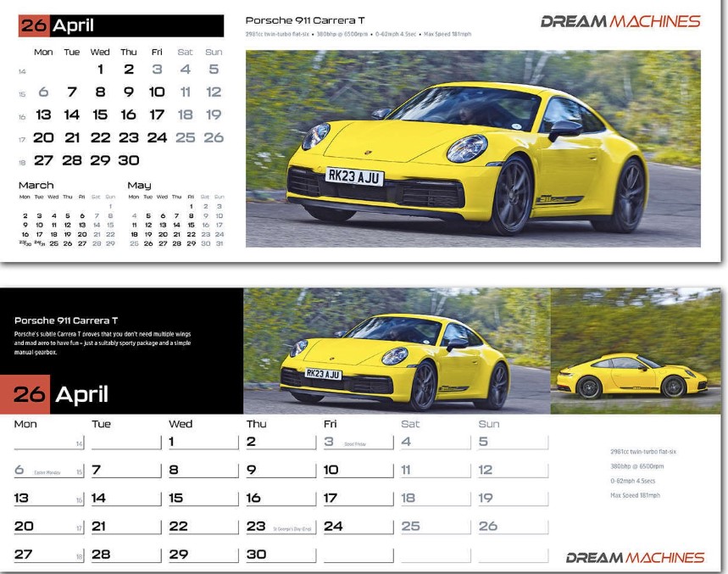Screen dimensions: 728x574
Task: Click "Max Speed 181mph" in the lower spec list
Action: (x=635, y=495)
